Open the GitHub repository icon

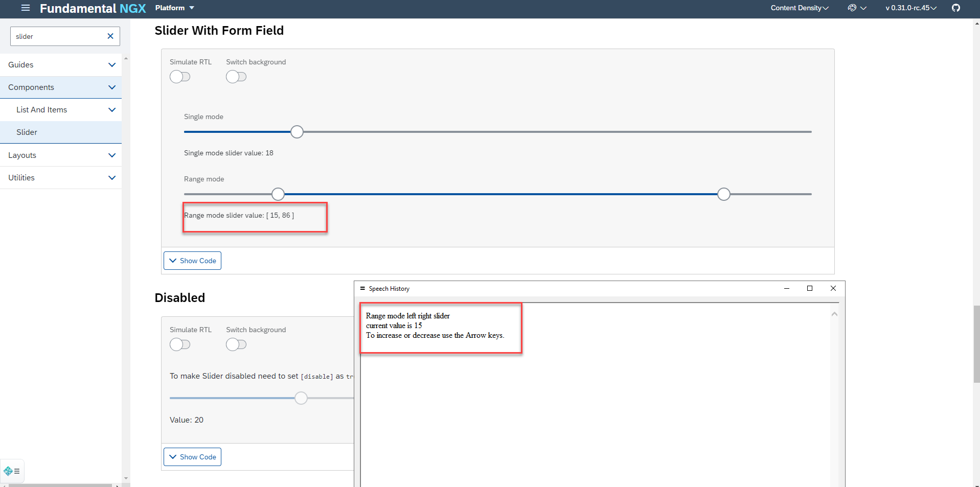tap(956, 8)
